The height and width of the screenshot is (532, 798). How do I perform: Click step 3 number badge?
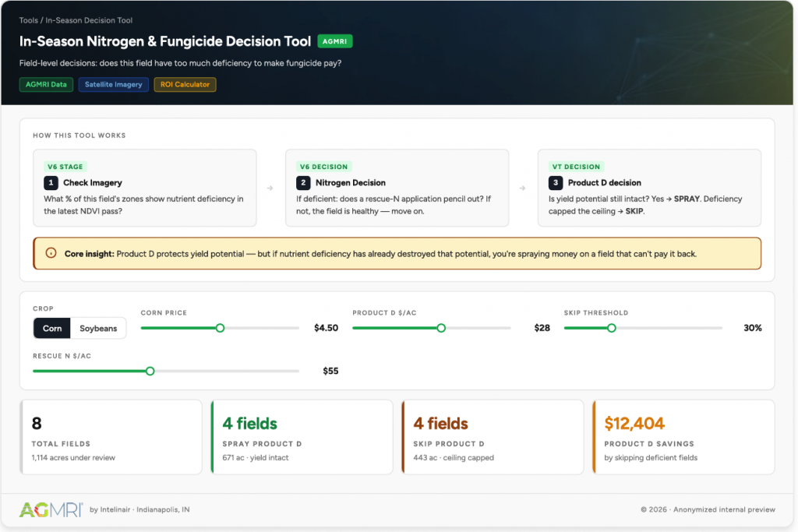pyautogui.click(x=556, y=183)
